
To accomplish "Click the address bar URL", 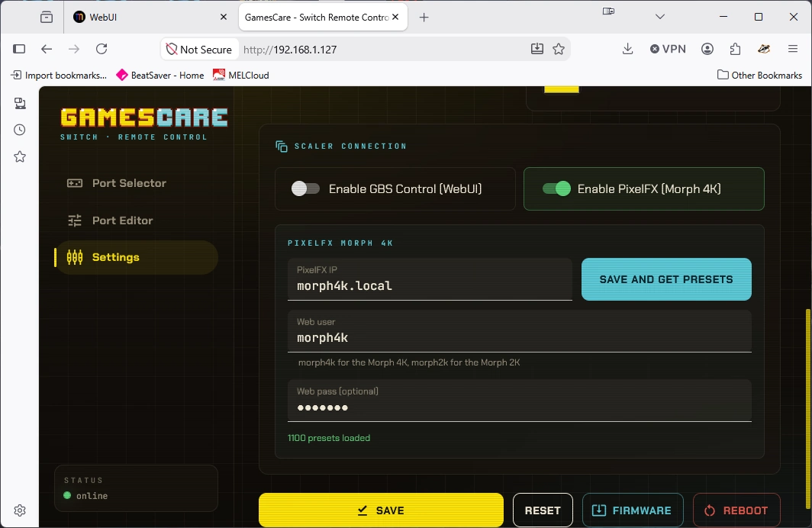I will pos(290,50).
